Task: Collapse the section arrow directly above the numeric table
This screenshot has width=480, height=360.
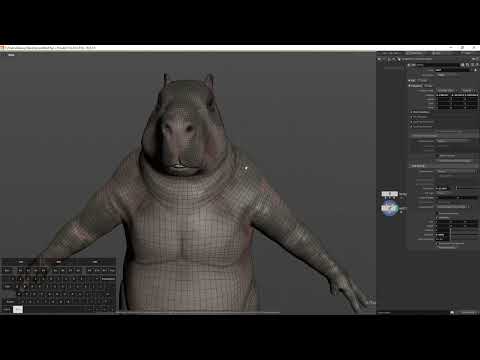Action: (x=410, y=86)
